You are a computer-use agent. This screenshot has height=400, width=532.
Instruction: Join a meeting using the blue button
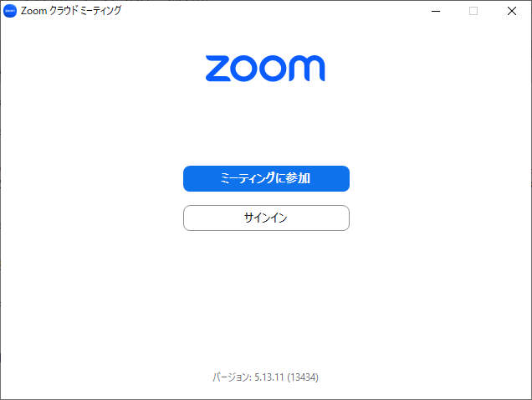pyautogui.click(x=266, y=178)
